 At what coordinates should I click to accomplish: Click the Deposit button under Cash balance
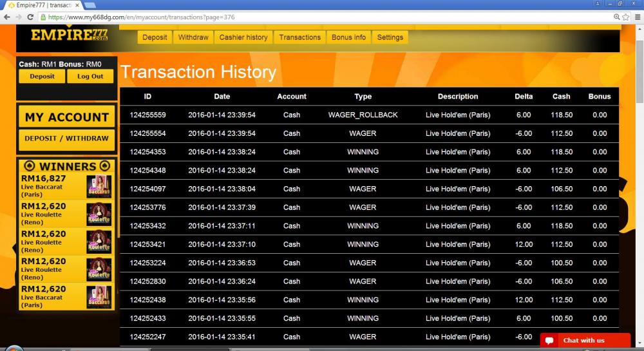[x=42, y=77]
